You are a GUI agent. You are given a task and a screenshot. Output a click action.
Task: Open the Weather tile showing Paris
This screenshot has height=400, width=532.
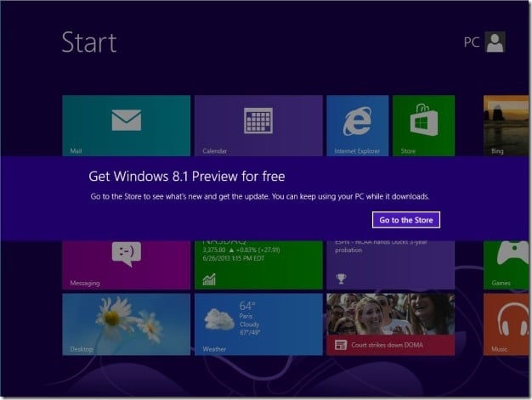[x=258, y=324]
